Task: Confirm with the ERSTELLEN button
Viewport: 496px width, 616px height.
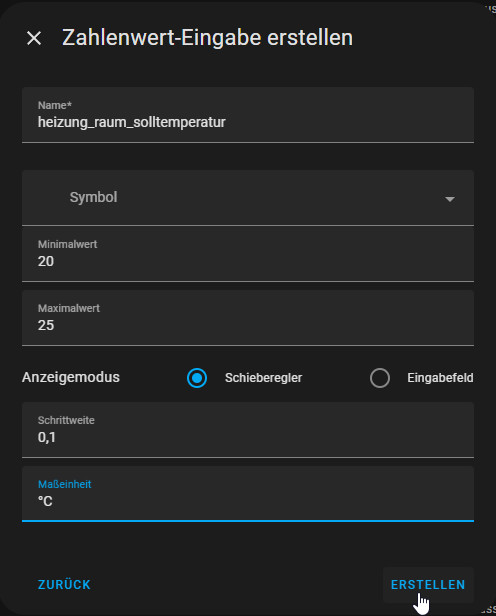Action: coord(428,585)
